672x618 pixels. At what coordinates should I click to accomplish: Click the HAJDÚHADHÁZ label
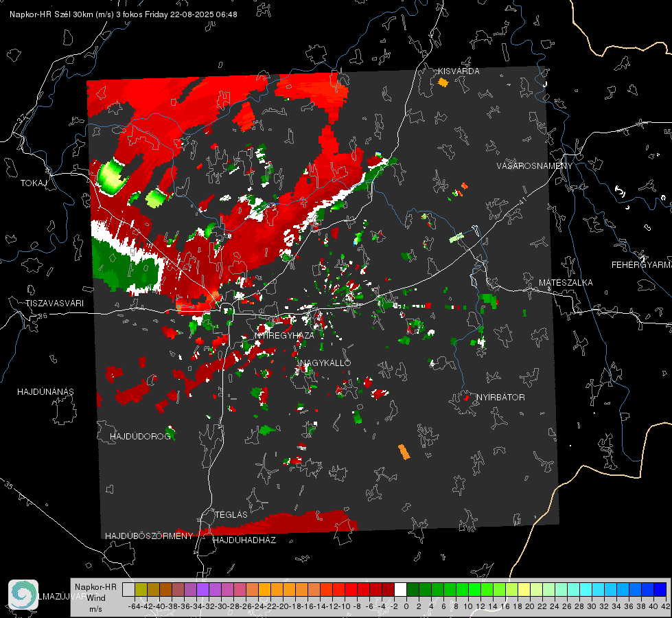pos(244,540)
